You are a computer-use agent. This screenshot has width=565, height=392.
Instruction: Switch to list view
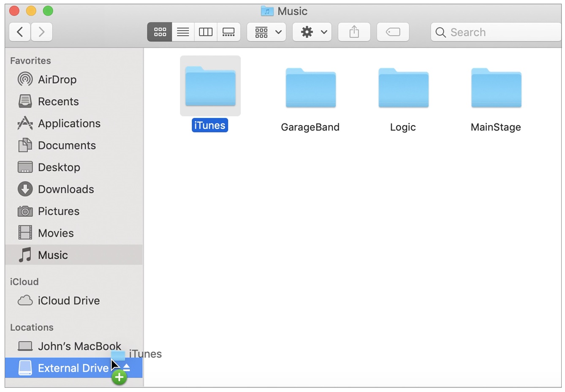tap(183, 32)
